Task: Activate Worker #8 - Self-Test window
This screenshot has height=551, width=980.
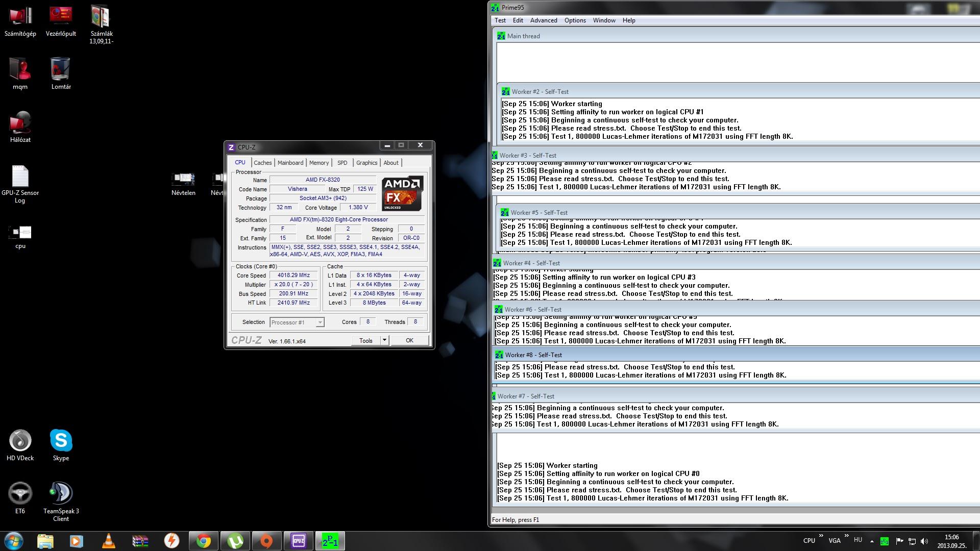Action: [x=737, y=355]
